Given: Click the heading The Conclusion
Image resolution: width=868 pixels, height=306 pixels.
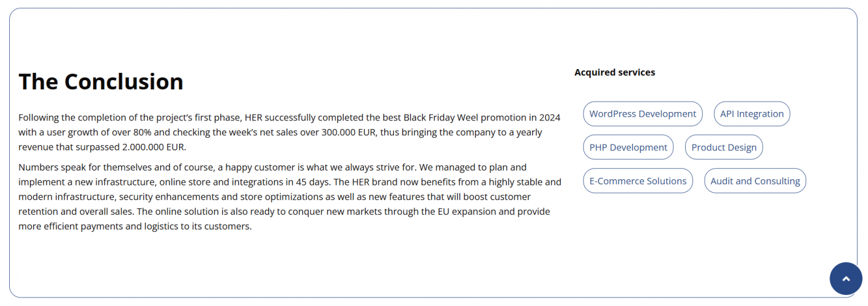Looking at the screenshot, I should point(101,81).
